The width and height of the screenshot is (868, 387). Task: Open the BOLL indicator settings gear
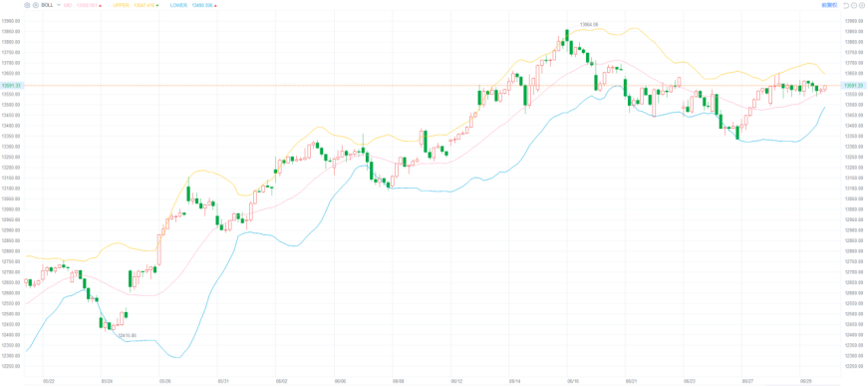click(27, 5)
